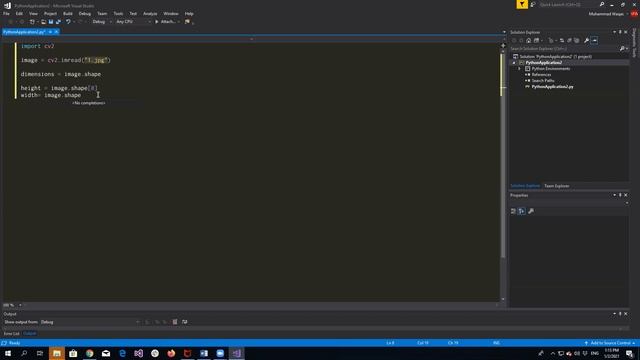This screenshot has width=640, height=360.
Task: Click the Sync with Active Document icon
Action: pyautogui.click(x=562, y=40)
